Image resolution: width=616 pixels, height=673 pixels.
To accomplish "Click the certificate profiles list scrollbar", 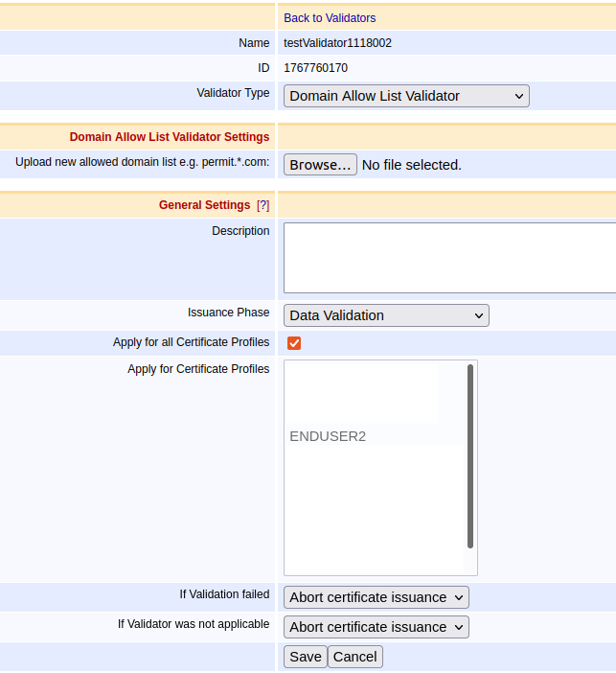I will click(469, 455).
